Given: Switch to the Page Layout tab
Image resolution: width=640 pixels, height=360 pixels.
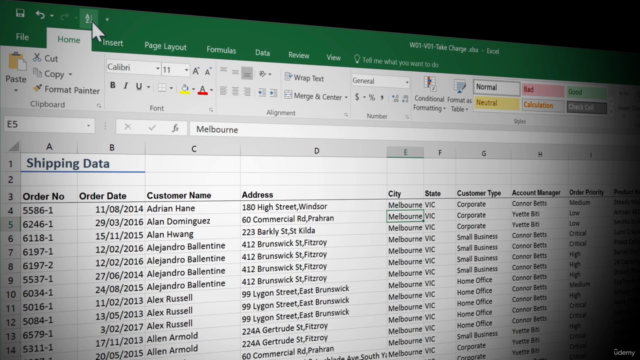Looking at the screenshot, I should point(165,46).
